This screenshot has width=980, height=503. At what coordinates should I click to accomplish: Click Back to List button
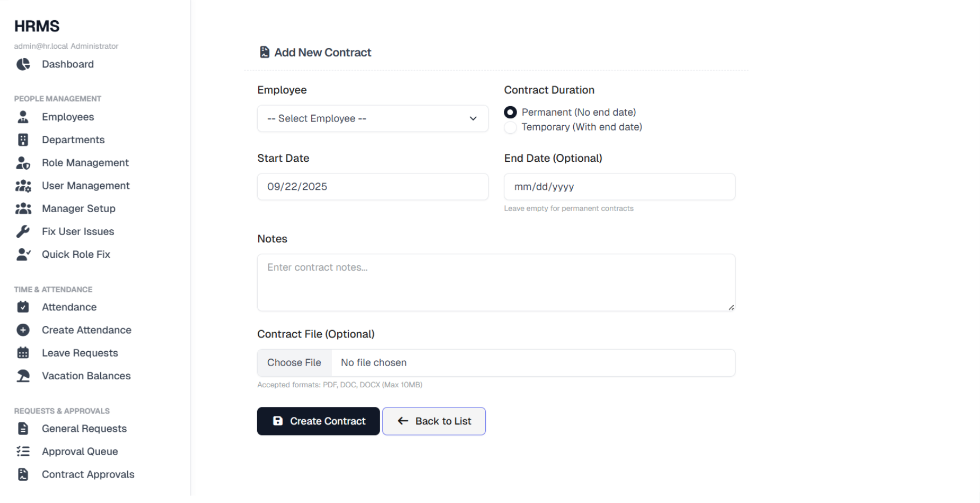click(434, 421)
